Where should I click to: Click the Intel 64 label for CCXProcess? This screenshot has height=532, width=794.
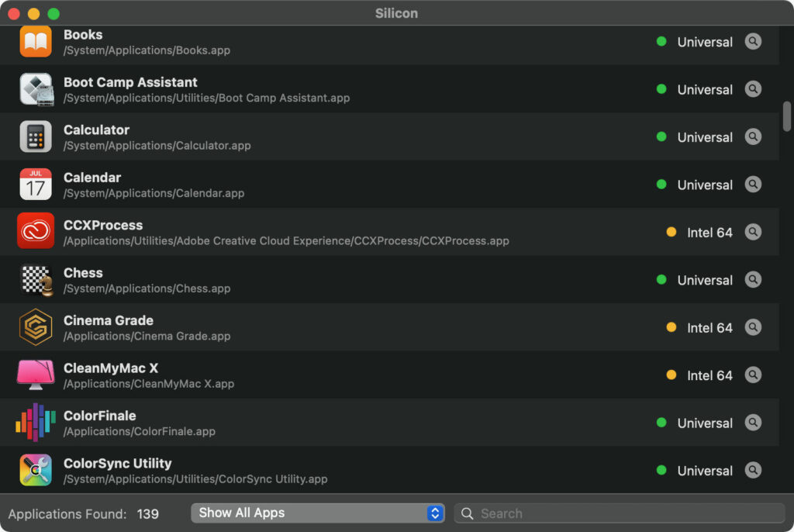coord(709,233)
